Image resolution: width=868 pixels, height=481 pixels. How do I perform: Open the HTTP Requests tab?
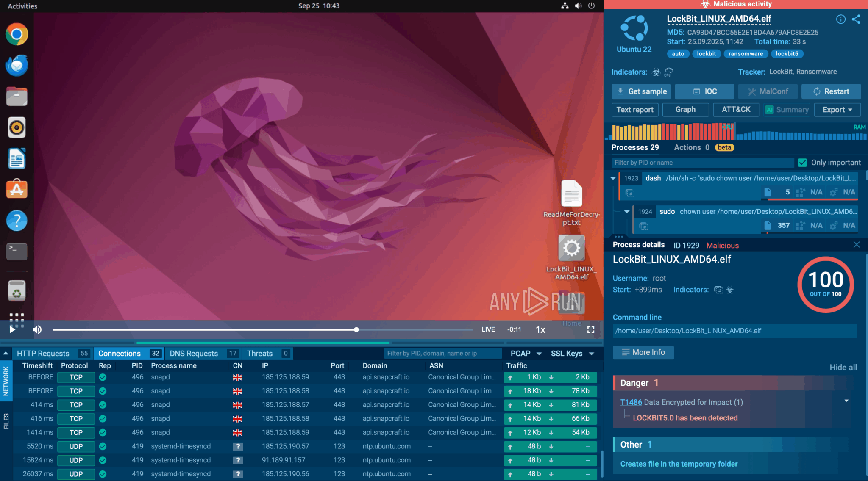(43, 354)
